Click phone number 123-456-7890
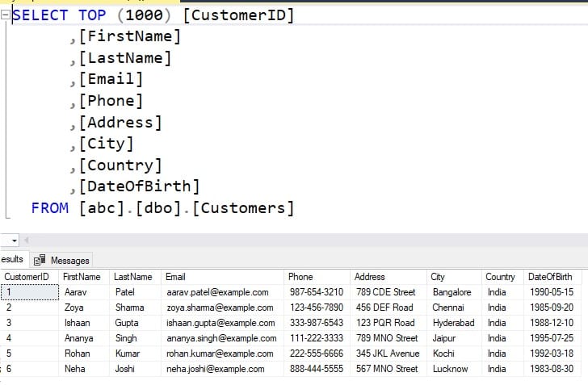This screenshot has width=588, height=385. (316, 308)
